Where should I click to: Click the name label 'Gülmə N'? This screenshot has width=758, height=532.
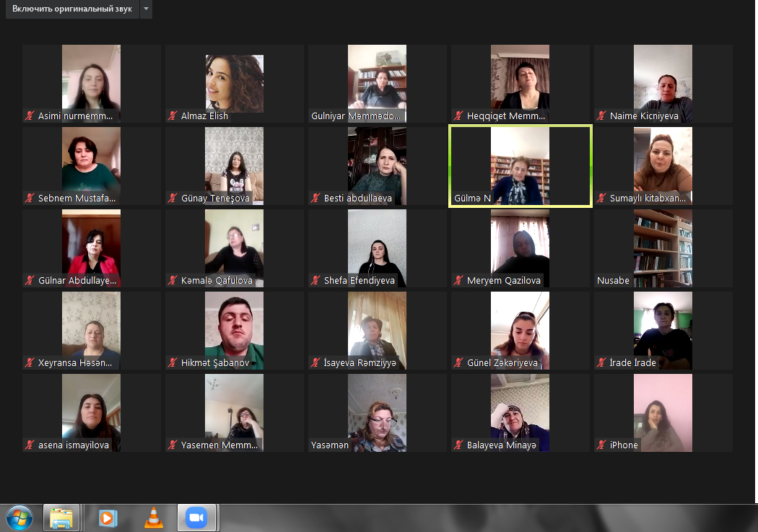pos(472,198)
